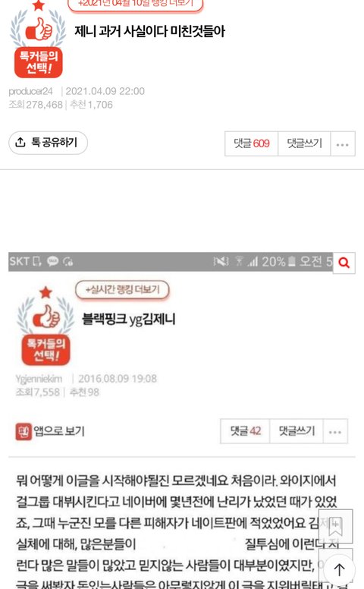Click 댓글쓰기 next to 댓글 42
Viewport: 364px width, 589px height.
[297, 431]
